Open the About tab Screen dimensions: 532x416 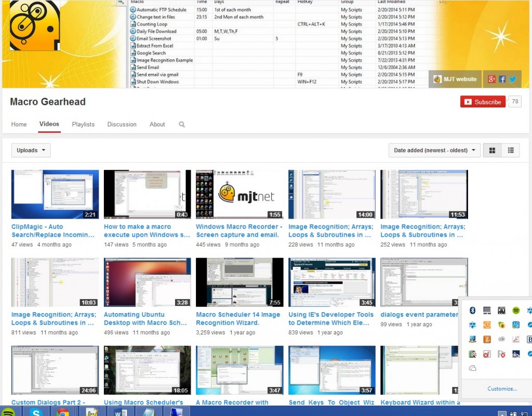157,125
